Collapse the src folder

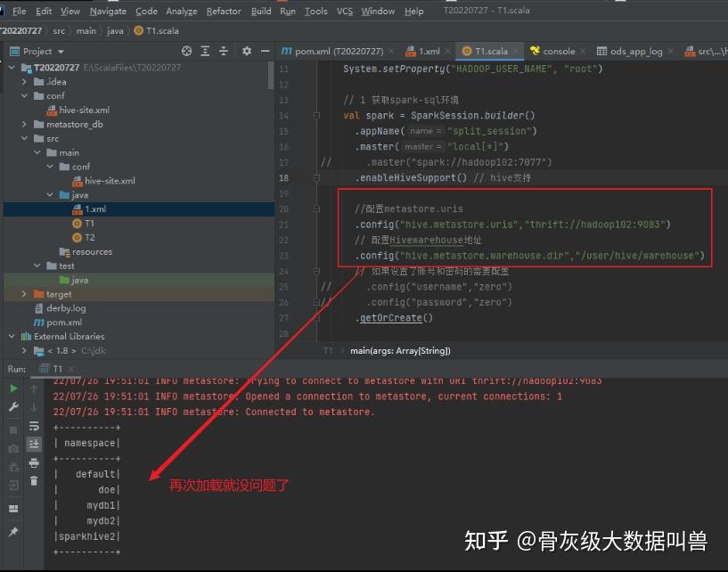[x=24, y=138]
